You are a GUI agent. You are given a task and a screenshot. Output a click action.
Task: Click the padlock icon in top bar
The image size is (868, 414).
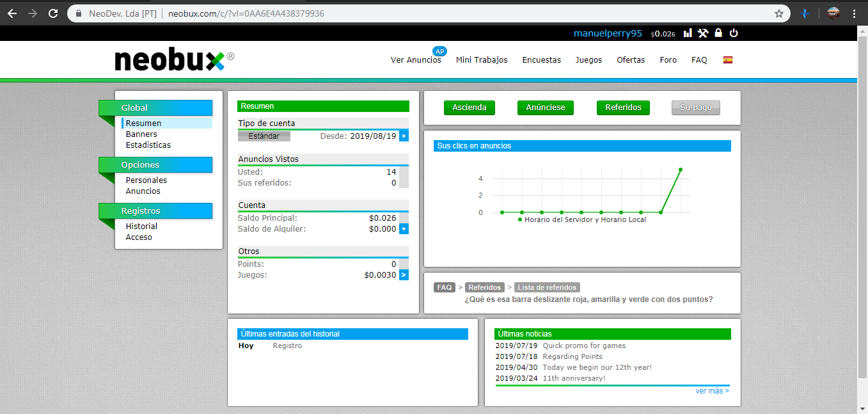(718, 33)
